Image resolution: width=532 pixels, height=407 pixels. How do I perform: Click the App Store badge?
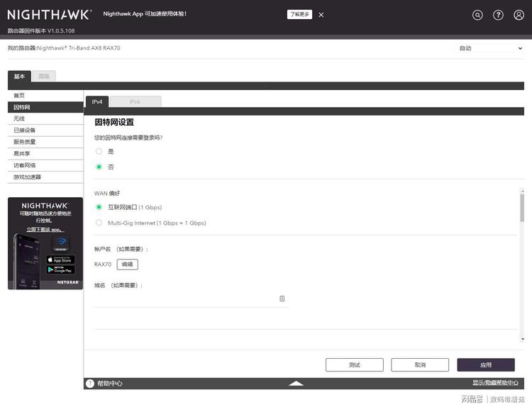(x=60, y=260)
